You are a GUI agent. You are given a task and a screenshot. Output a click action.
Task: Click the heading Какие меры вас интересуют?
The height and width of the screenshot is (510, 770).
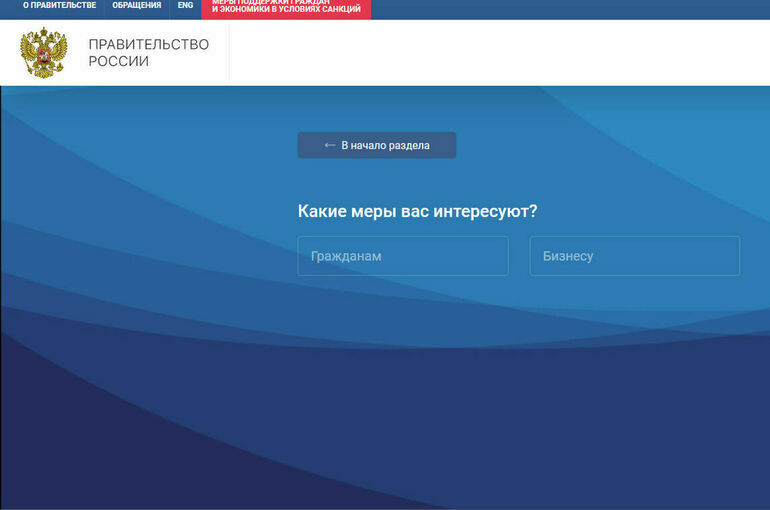[417, 211]
